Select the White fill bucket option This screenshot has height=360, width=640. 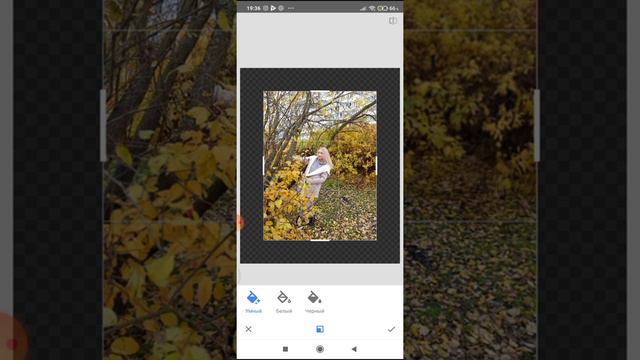284,302
